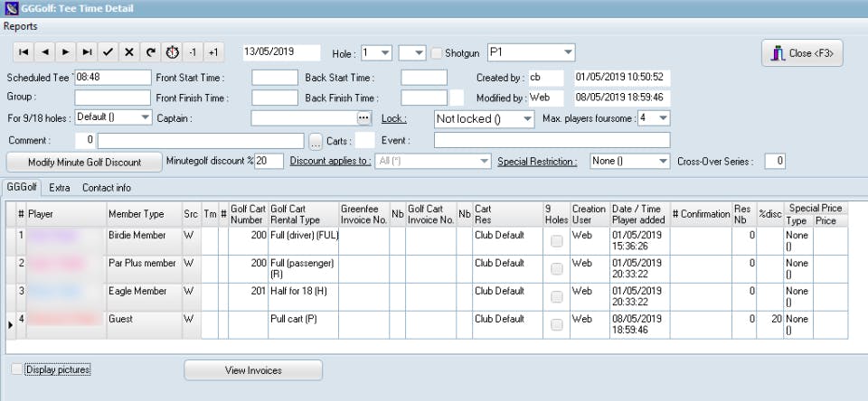This screenshot has width=868, height=401.
Task: Click the 'Eagle Member' cell
Action: 144,297
